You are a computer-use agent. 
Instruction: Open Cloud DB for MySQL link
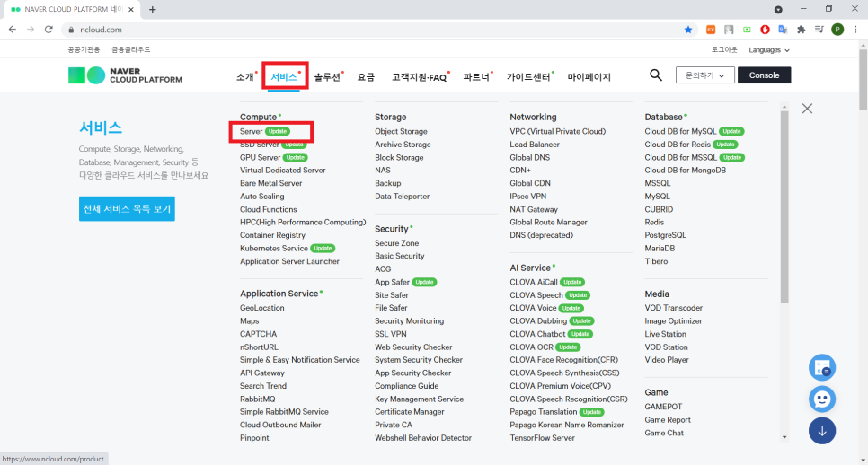pos(680,132)
